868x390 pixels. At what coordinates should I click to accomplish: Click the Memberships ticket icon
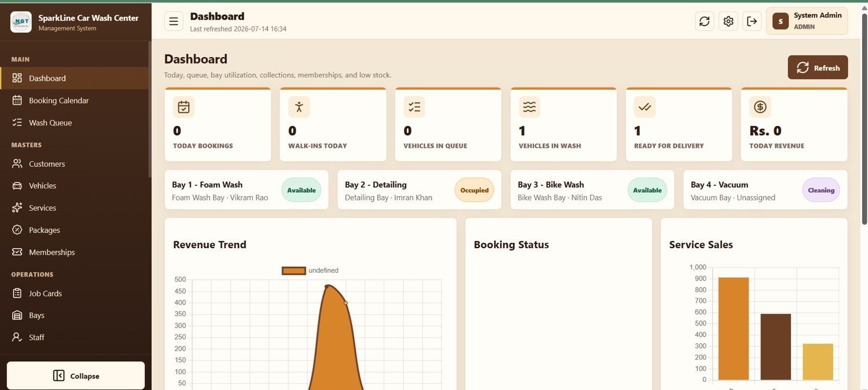click(x=17, y=252)
